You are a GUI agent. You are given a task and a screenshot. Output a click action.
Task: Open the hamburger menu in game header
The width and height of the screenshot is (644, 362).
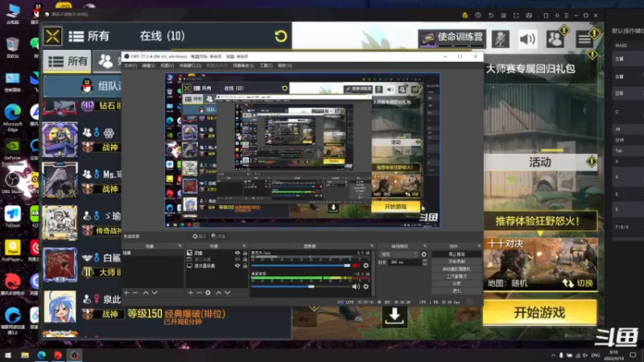(584, 39)
